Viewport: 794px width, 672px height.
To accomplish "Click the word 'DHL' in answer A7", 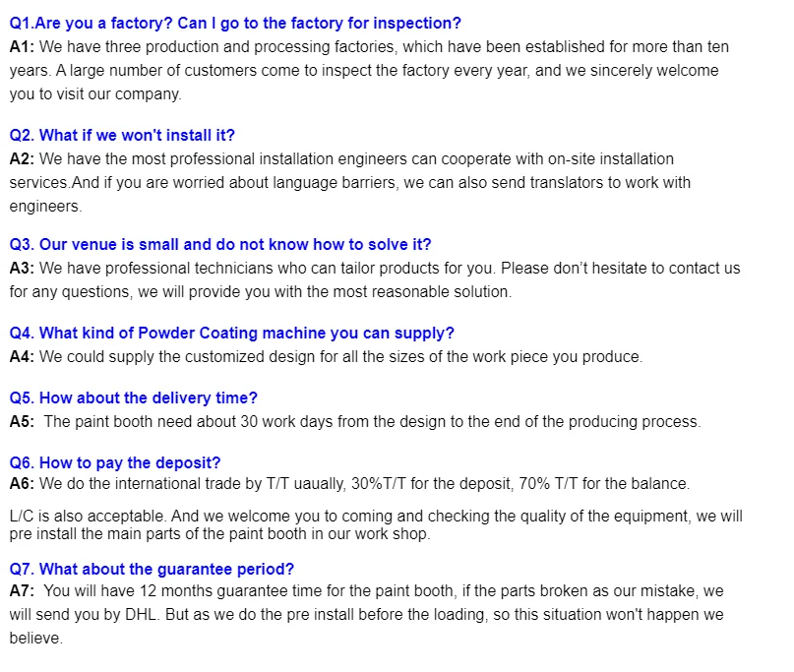I will pyautogui.click(x=143, y=615).
